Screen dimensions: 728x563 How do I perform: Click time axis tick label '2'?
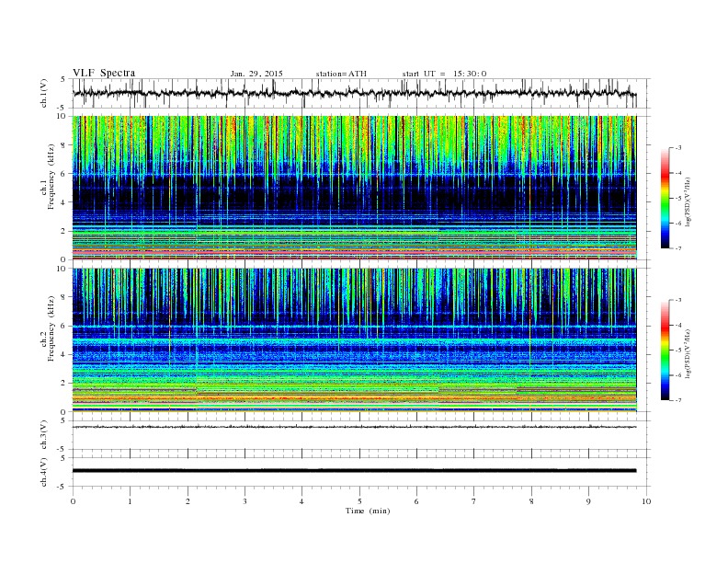188,501
